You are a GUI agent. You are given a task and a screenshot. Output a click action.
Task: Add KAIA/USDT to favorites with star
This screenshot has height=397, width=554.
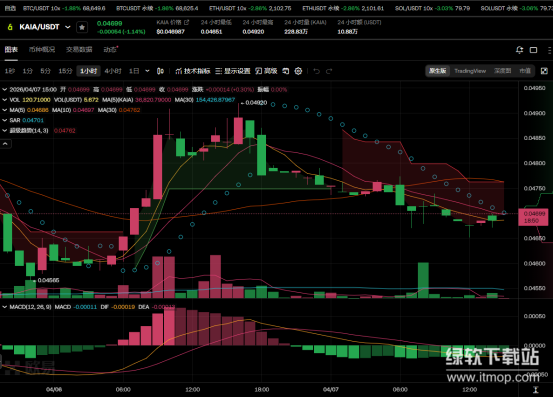[82, 27]
